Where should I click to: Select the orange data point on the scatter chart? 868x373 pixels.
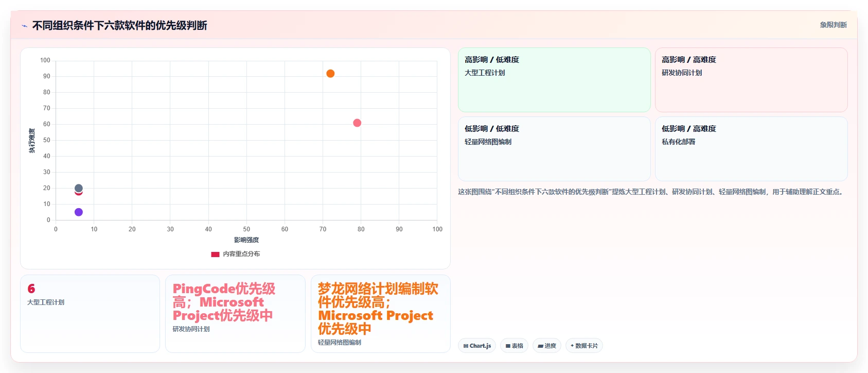pos(330,74)
